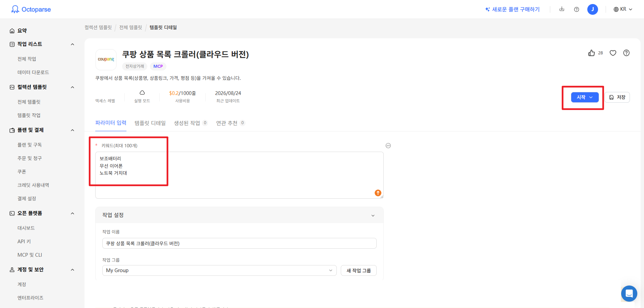The height and width of the screenshot is (308, 644).
Task: Click the orange upload arrow icon
Action: (x=378, y=193)
